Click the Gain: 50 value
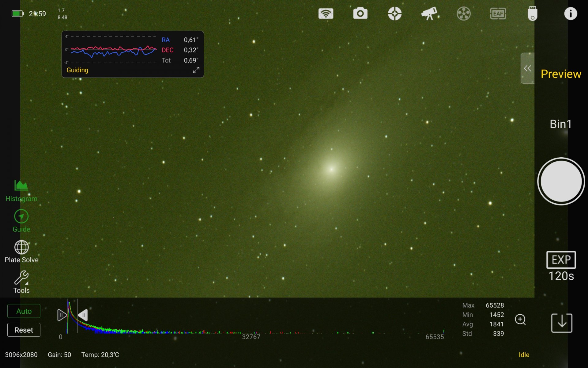The height and width of the screenshot is (368, 588). point(59,355)
